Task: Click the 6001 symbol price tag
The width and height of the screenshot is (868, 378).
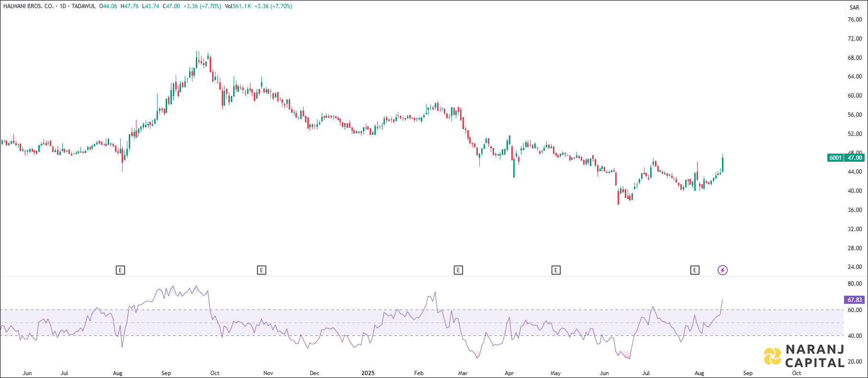Action: click(835, 158)
